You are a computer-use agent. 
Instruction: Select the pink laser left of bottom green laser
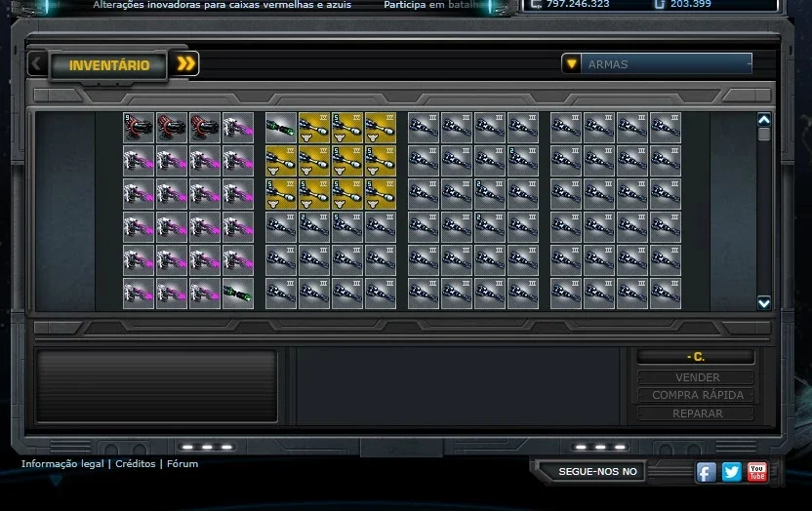[205, 294]
